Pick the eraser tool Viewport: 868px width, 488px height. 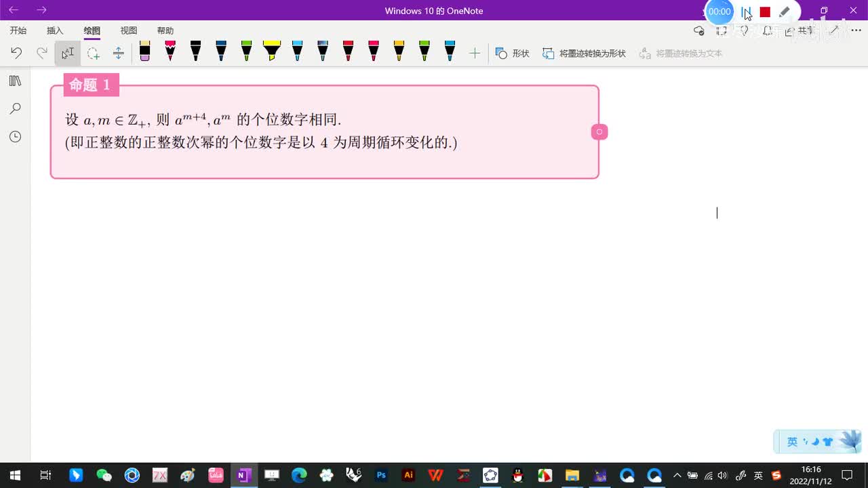(x=144, y=52)
